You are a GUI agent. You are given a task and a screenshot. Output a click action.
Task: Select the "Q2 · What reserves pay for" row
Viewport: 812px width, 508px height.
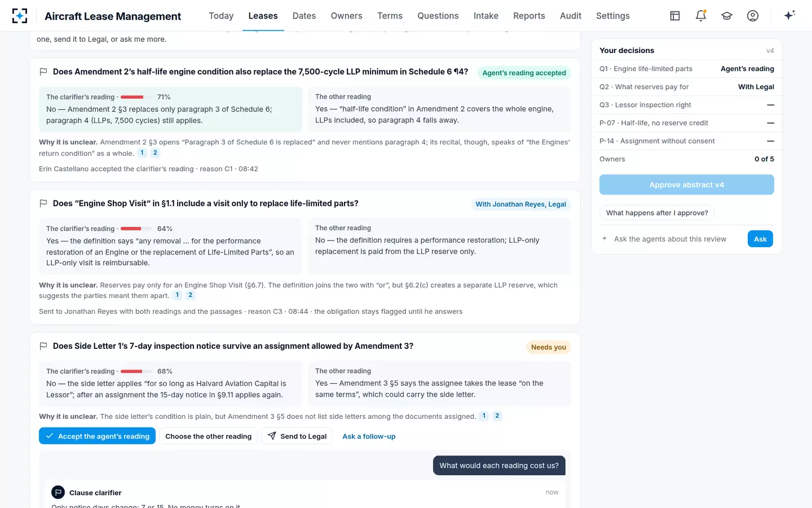point(687,87)
